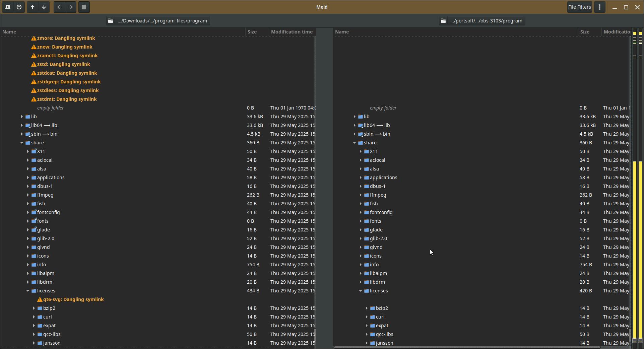The height and width of the screenshot is (349, 644).
Task: Open the File Filters menu
Action: (579, 7)
